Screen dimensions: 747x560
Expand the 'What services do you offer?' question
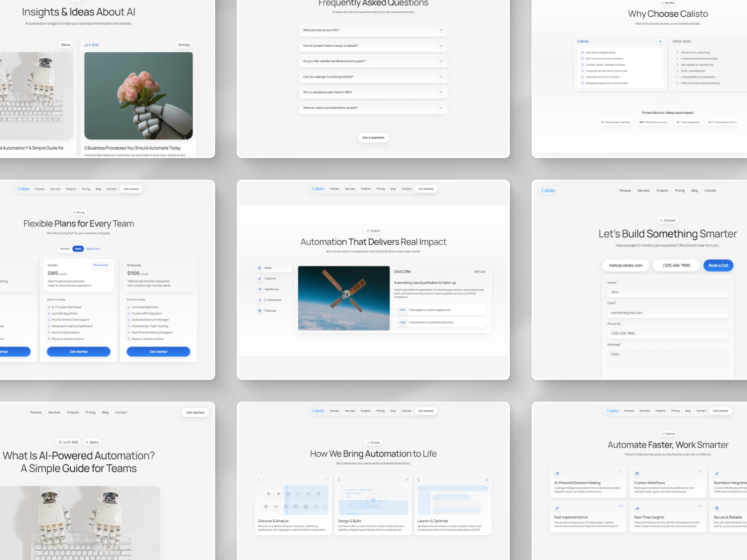coord(373,30)
